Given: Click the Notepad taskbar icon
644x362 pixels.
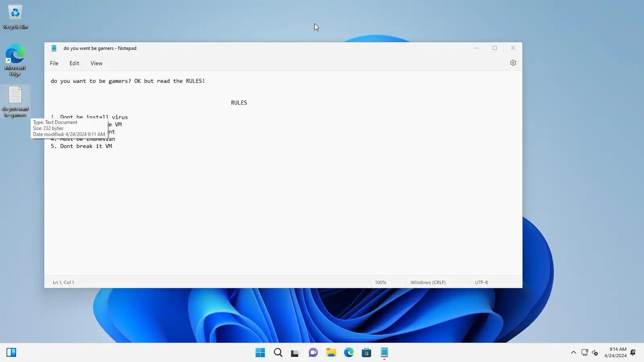Looking at the screenshot, I should point(384,353).
